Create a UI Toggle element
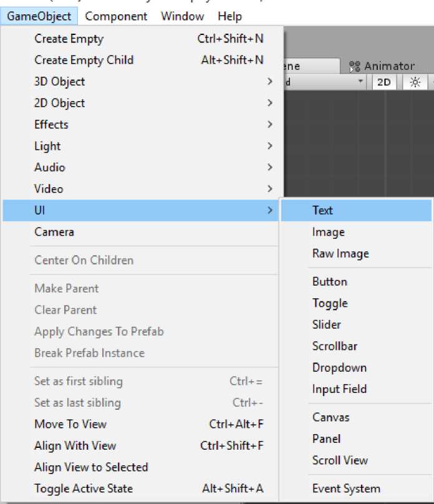Viewport: 434px width, 504px height. (330, 303)
